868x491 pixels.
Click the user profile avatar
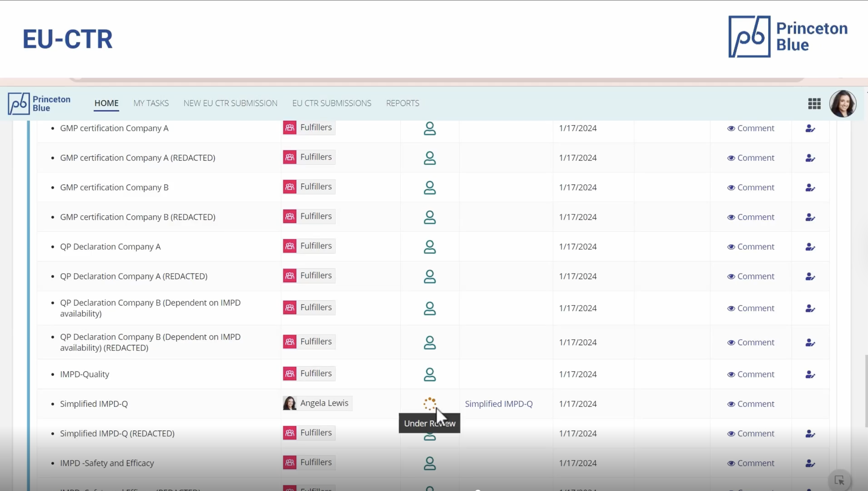tap(842, 104)
